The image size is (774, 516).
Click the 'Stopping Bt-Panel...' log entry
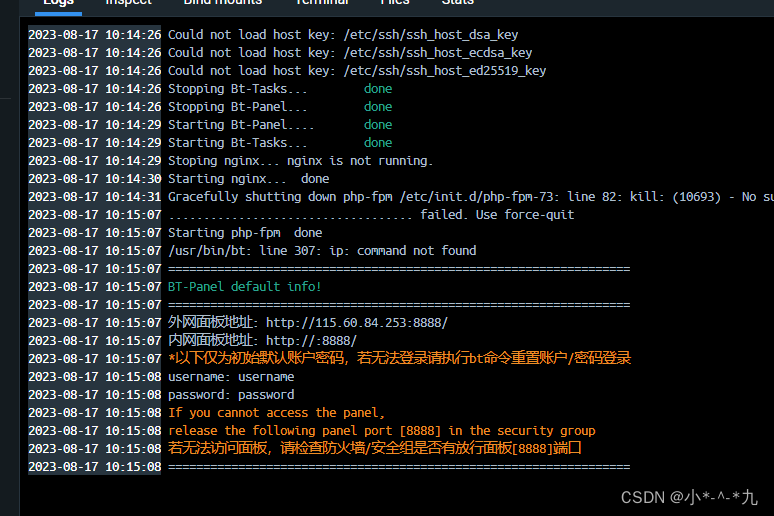(237, 107)
